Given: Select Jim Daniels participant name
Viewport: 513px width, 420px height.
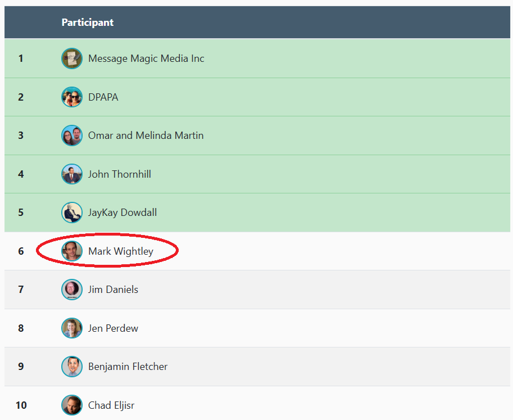Looking at the screenshot, I should (113, 290).
